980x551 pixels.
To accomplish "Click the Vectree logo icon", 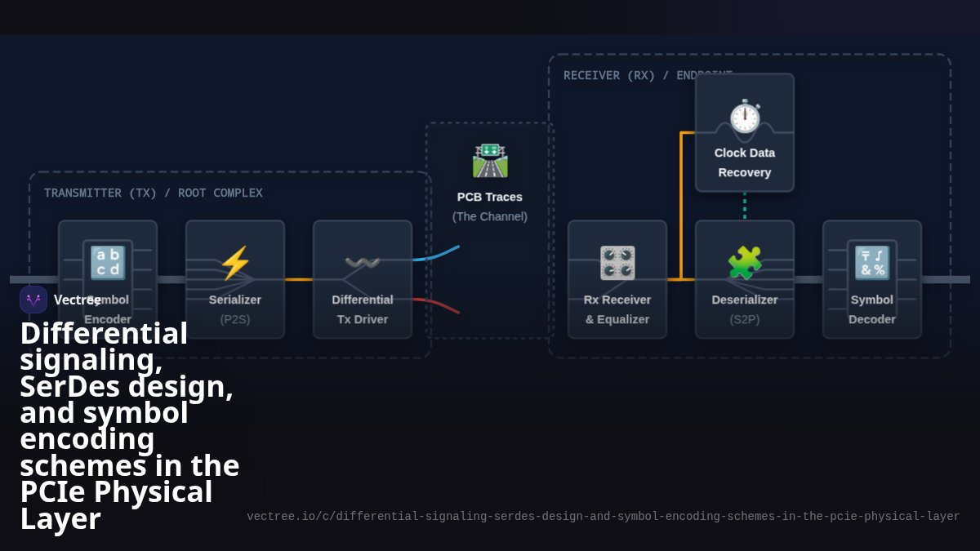I will click(33, 300).
